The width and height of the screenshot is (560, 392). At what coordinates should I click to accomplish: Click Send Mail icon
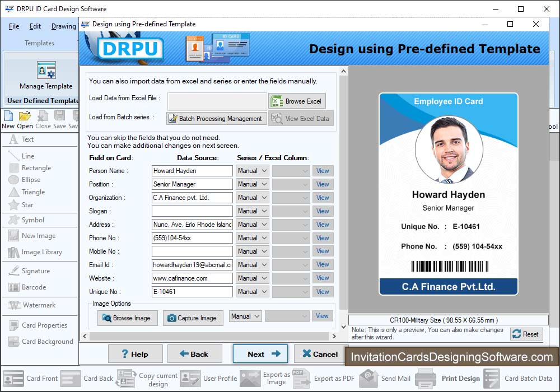coord(368,379)
